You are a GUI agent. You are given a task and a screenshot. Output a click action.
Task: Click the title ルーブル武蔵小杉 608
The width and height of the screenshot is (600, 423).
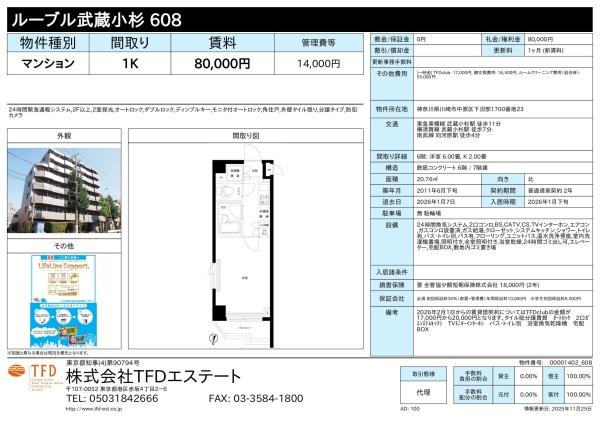click(97, 20)
